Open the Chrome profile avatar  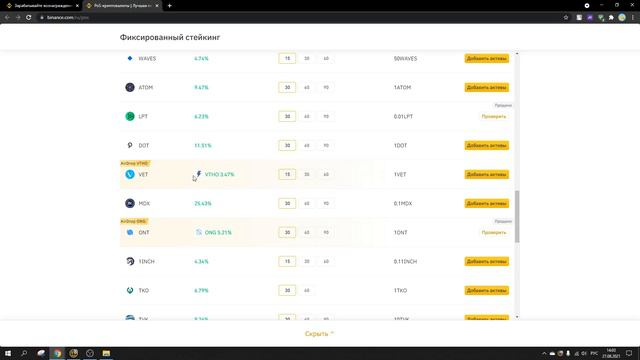pyautogui.click(x=622, y=17)
